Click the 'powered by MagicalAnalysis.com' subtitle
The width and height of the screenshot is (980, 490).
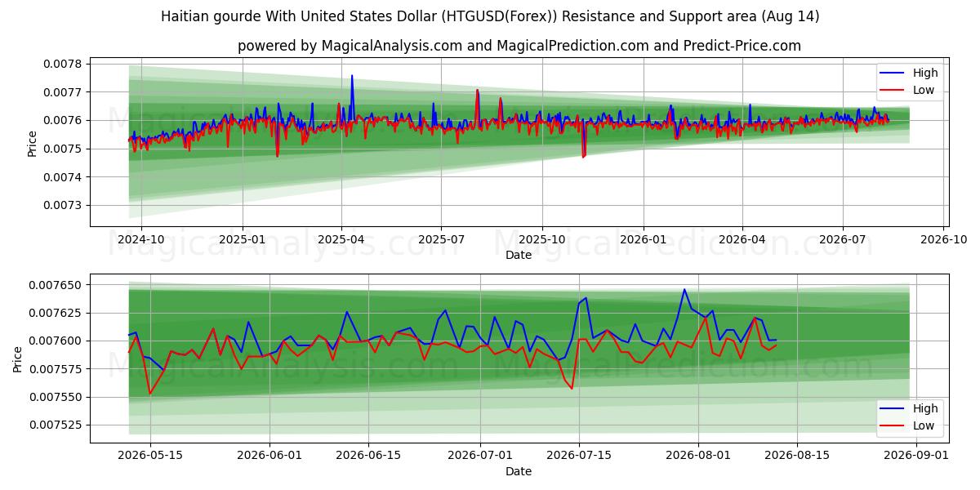[519, 46]
